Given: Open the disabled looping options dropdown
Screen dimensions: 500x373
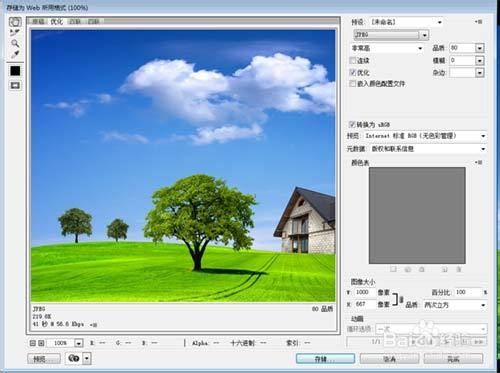Looking at the screenshot, I should point(431,329).
